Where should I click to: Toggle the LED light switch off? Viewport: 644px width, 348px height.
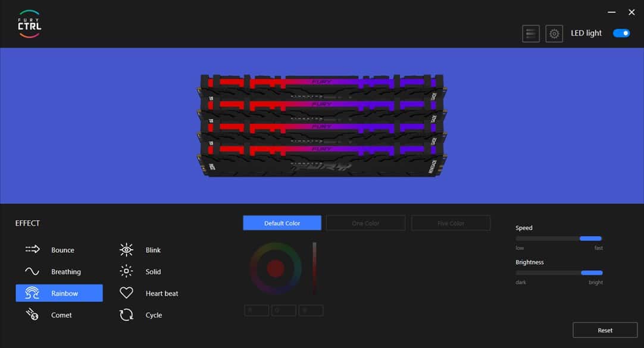(x=621, y=33)
